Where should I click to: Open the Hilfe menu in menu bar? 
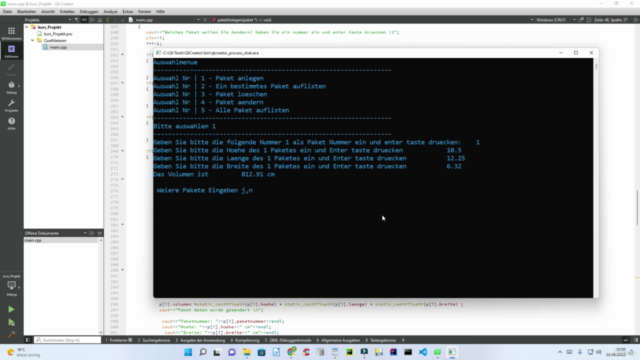pos(160,12)
